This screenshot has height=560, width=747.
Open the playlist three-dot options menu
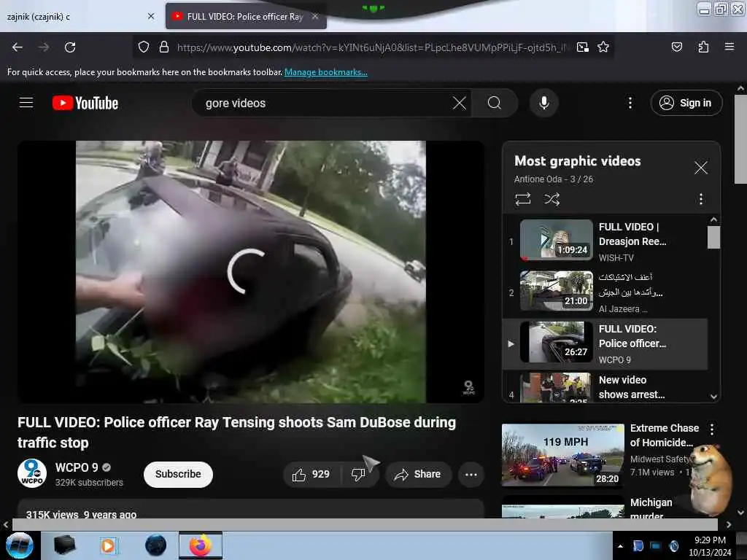point(700,199)
